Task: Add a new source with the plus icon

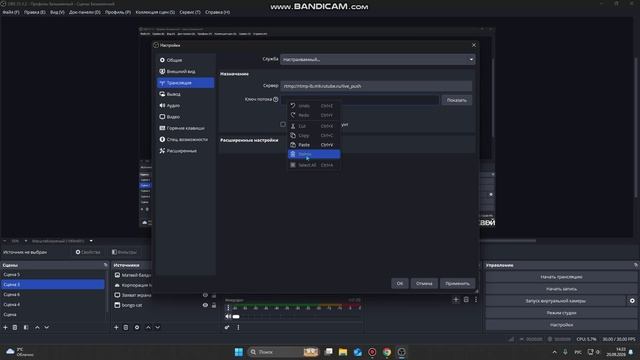Action: 116,327
